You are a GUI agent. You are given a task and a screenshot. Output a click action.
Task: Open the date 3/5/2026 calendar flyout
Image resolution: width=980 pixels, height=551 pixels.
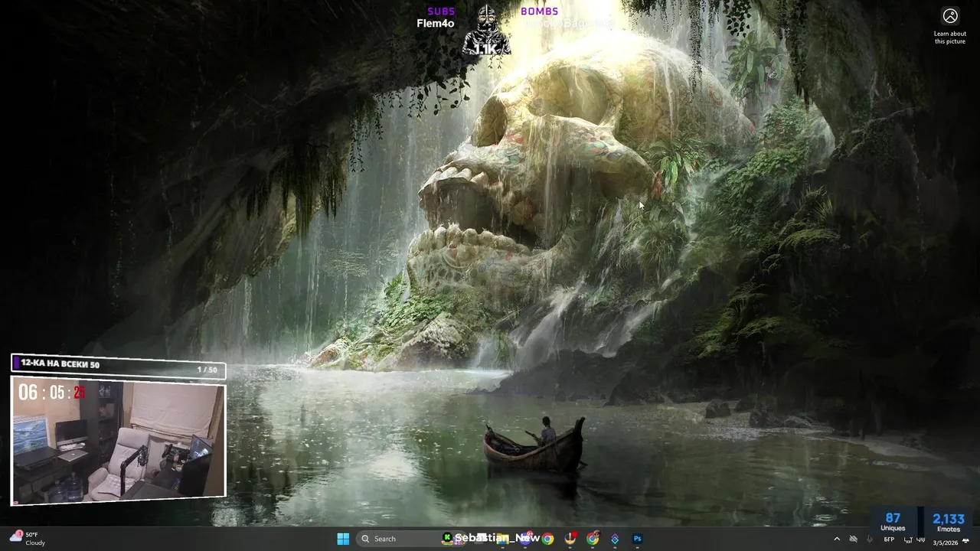coord(946,543)
